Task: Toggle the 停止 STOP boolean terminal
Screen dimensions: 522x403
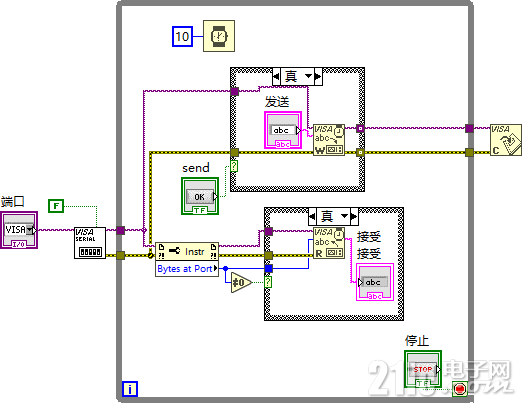Action: (x=423, y=369)
